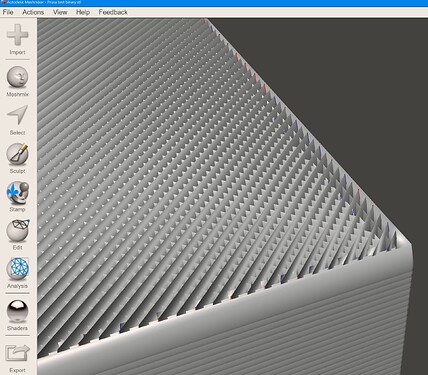Open the File menu
The height and width of the screenshot is (375, 428).
(x=8, y=12)
